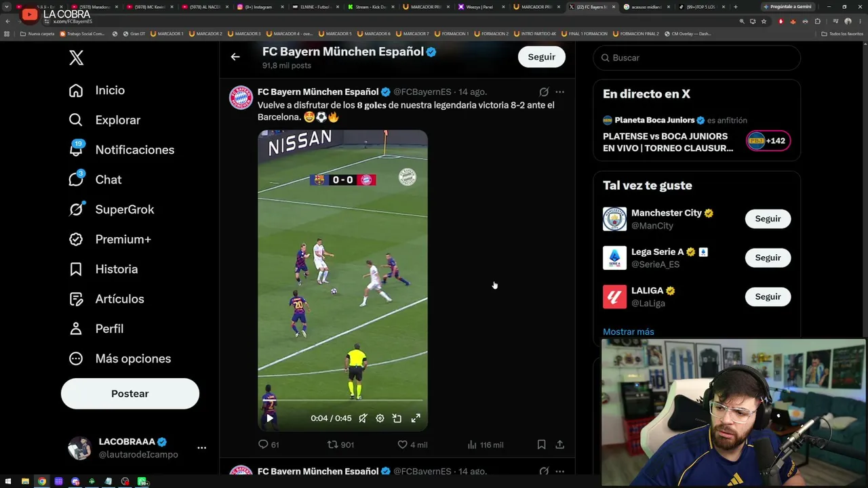Screen dimensions: 868x488
Task: Open Manchester City profile avatar
Action: click(x=614, y=219)
